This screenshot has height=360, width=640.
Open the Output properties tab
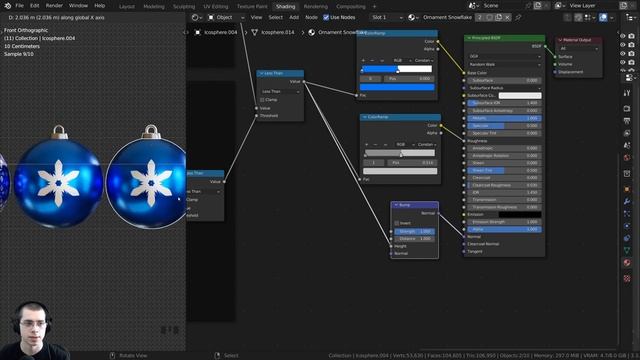point(627,121)
